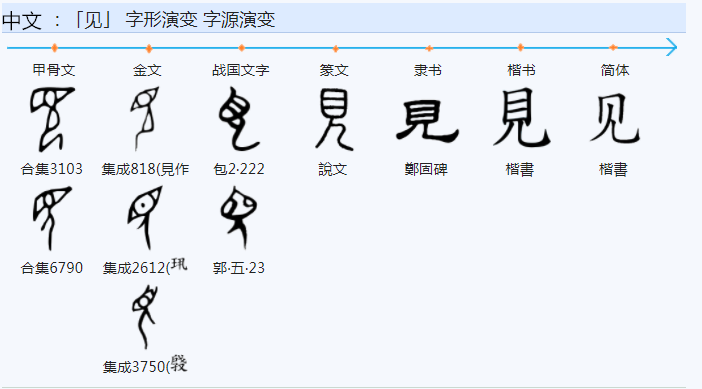Click the 楷书 traditional 見 glyph
Viewport: 702px width, 389px height.
tap(522, 118)
